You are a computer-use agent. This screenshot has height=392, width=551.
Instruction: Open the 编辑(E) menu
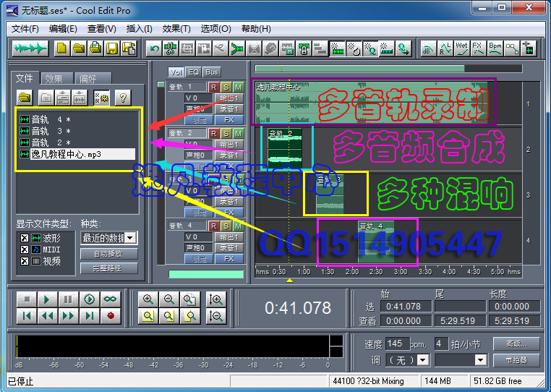pyautogui.click(x=63, y=29)
